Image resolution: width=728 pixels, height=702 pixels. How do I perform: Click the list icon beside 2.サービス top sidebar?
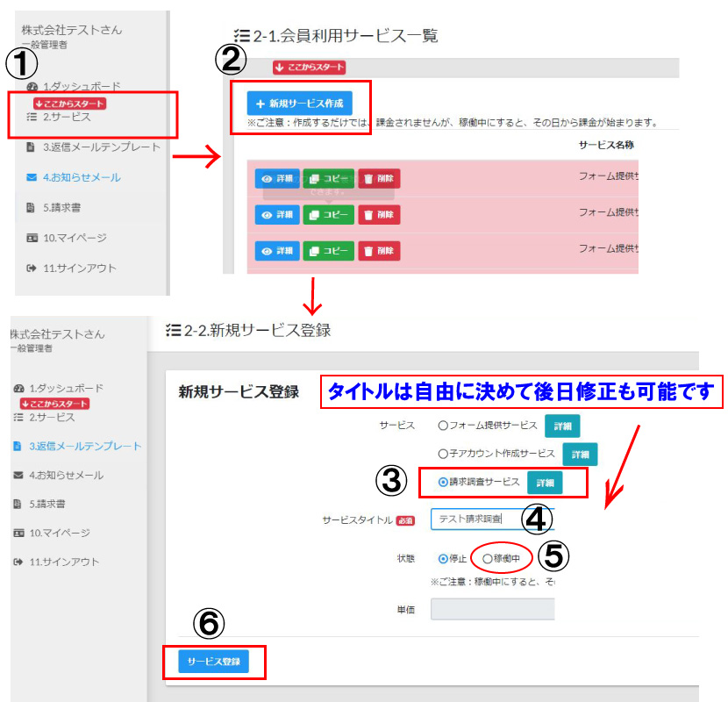click(32, 117)
